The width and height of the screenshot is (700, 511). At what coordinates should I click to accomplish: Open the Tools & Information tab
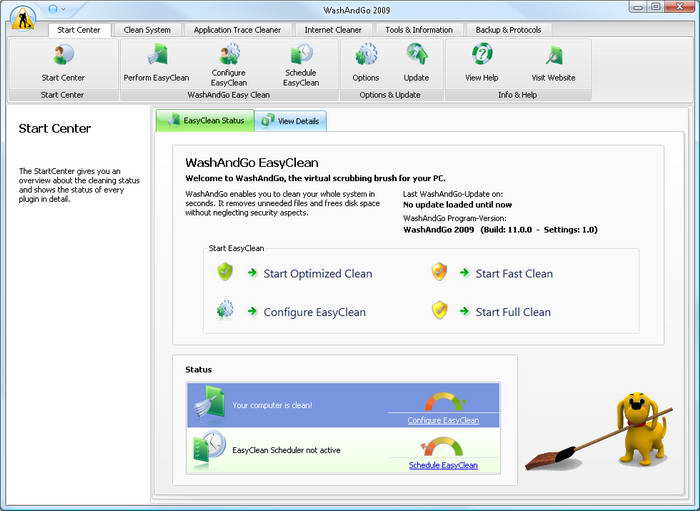(x=419, y=30)
